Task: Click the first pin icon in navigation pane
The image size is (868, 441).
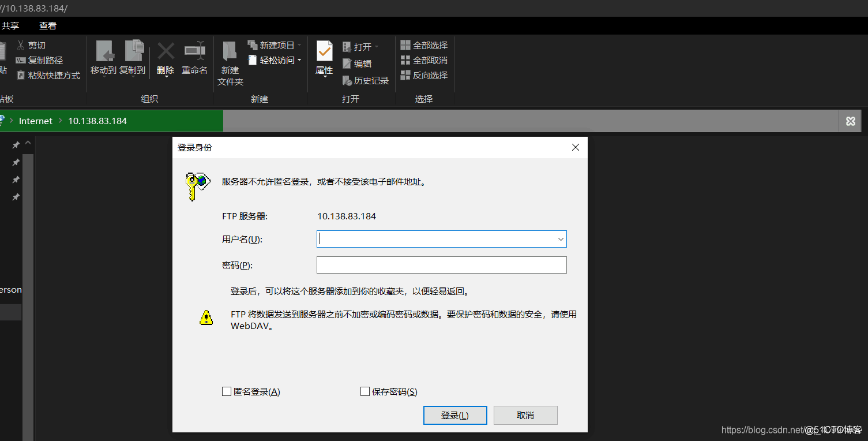Action: [x=16, y=145]
